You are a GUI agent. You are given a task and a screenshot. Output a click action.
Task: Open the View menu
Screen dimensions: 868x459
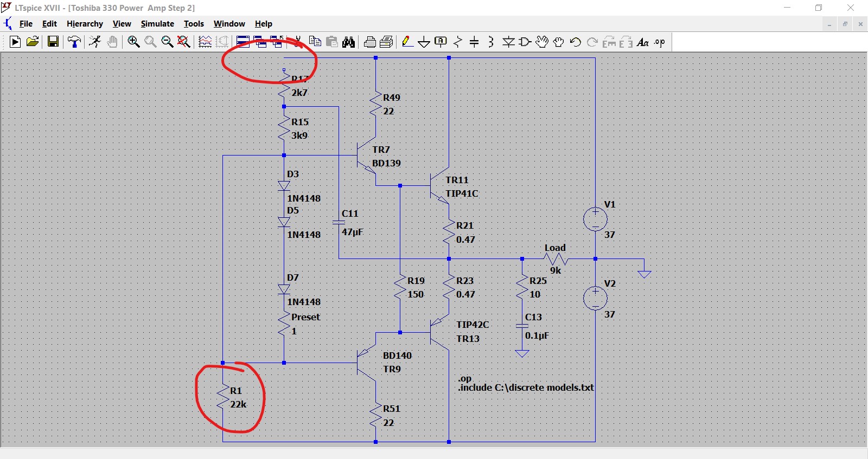click(122, 24)
